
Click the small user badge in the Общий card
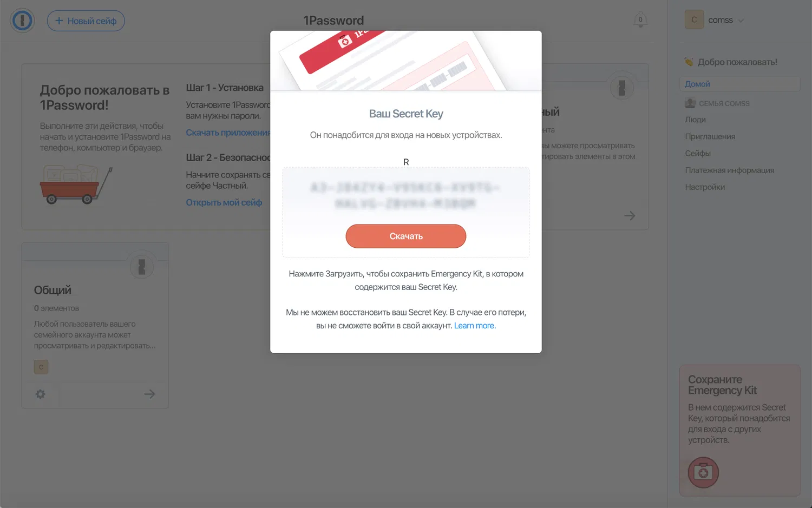[41, 367]
